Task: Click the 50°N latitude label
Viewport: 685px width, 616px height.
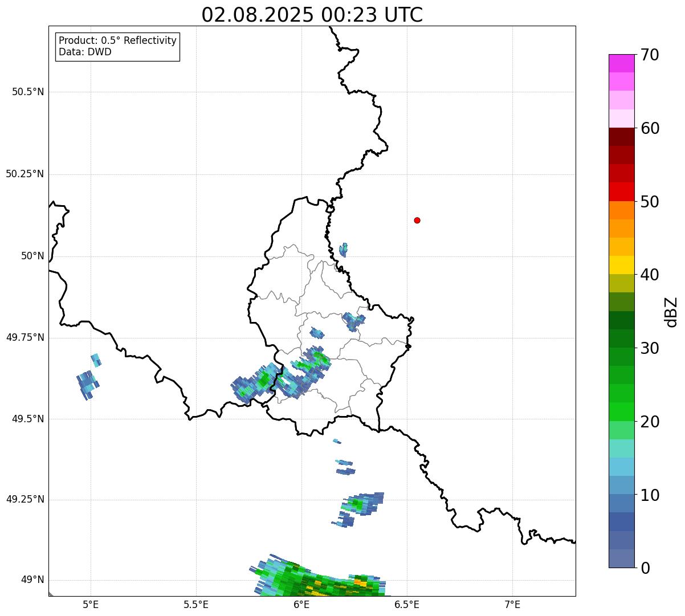Action: 32,256
